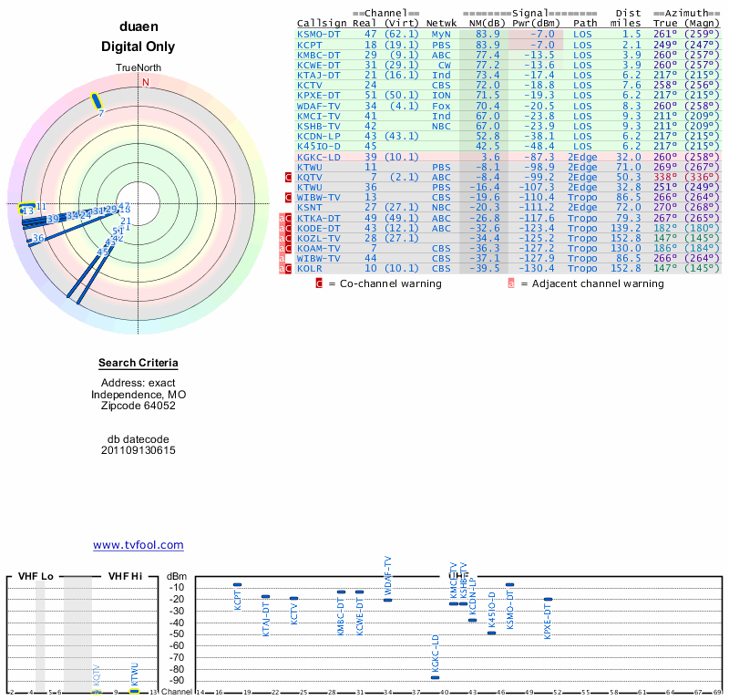Click the -87.3 power value for KGKC-LD
Image resolution: width=729 pixels, height=700 pixels.
pyautogui.click(x=539, y=157)
